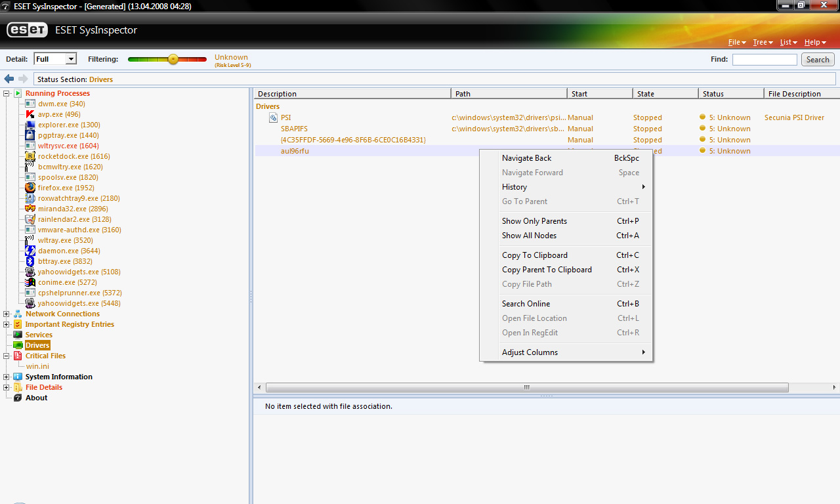Click the PSI driver file icon
This screenshot has height=504, width=840.
pyautogui.click(x=274, y=117)
